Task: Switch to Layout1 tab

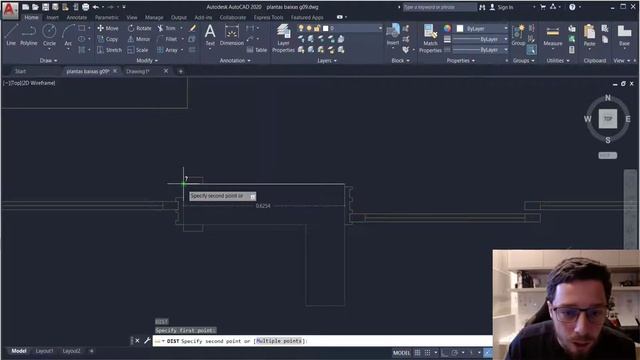Action: (44, 351)
